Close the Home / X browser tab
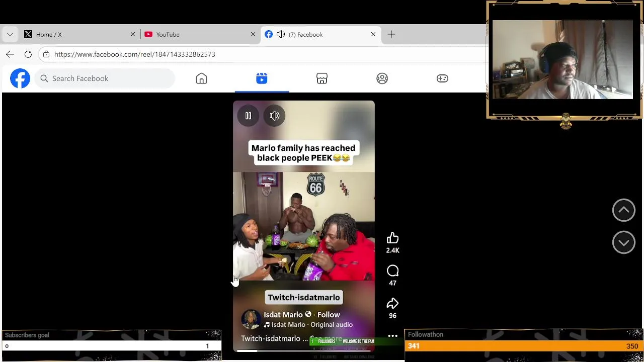This screenshot has width=644, height=362. click(133, 34)
